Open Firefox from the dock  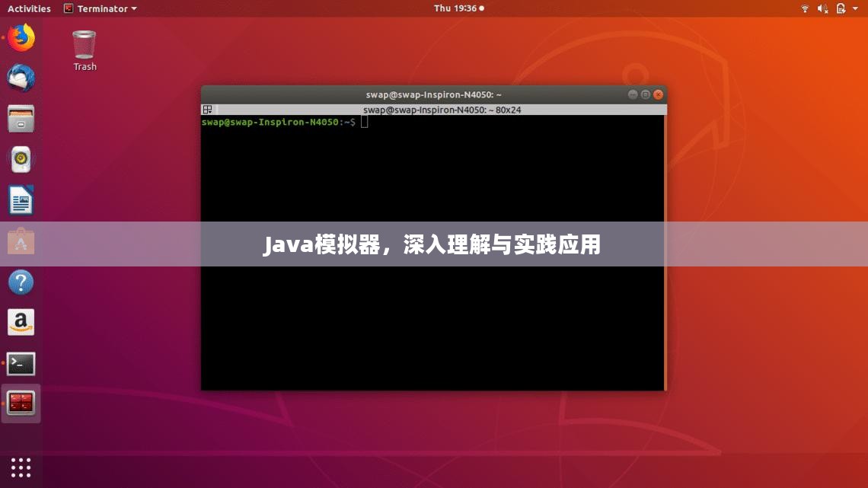21,37
